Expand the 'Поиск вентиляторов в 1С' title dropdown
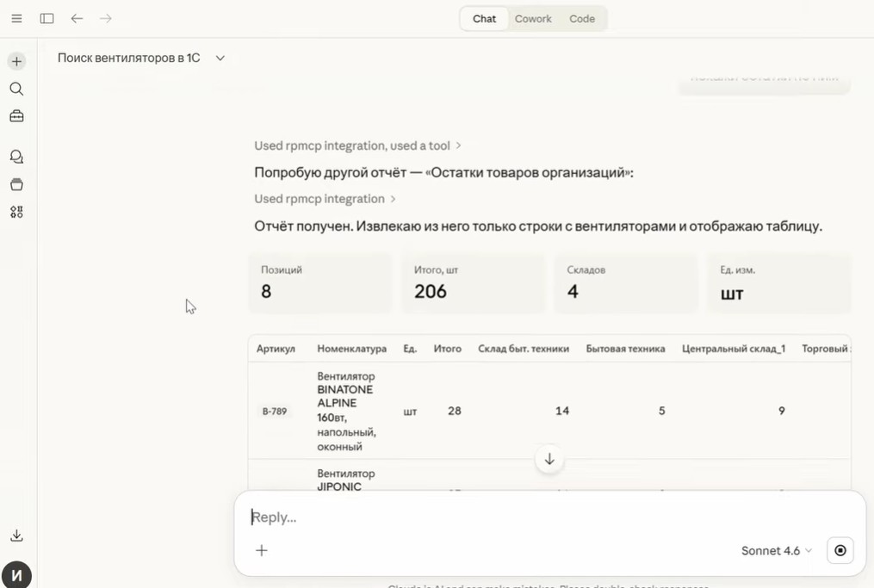874x588 pixels. point(220,58)
